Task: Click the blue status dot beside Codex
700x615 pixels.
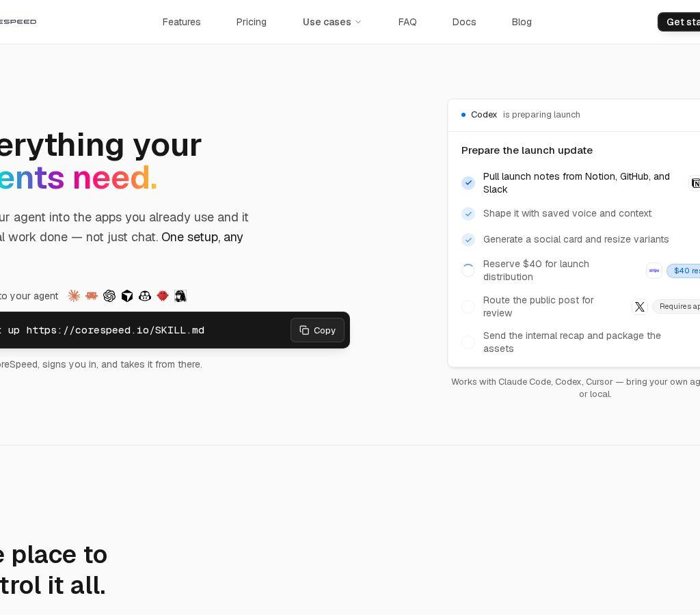Action: [463, 115]
